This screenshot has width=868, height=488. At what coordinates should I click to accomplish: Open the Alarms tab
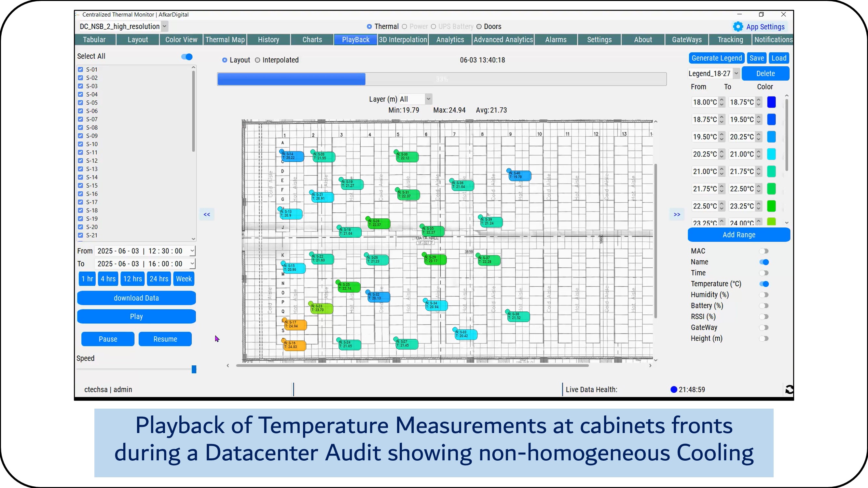click(x=555, y=39)
